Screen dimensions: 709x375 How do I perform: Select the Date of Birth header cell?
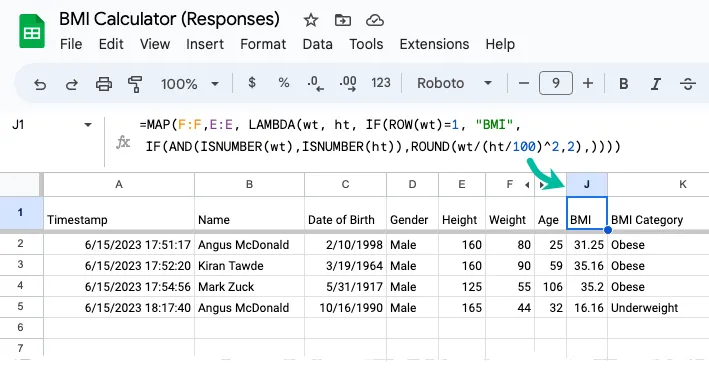[x=345, y=213]
